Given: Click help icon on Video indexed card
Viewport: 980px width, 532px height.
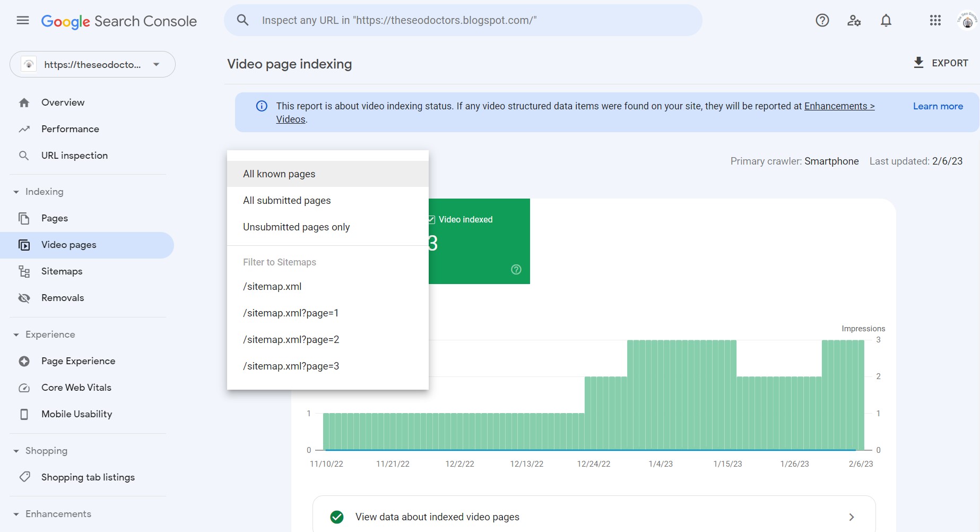Looking at the screenshot, I should (516, 270).
